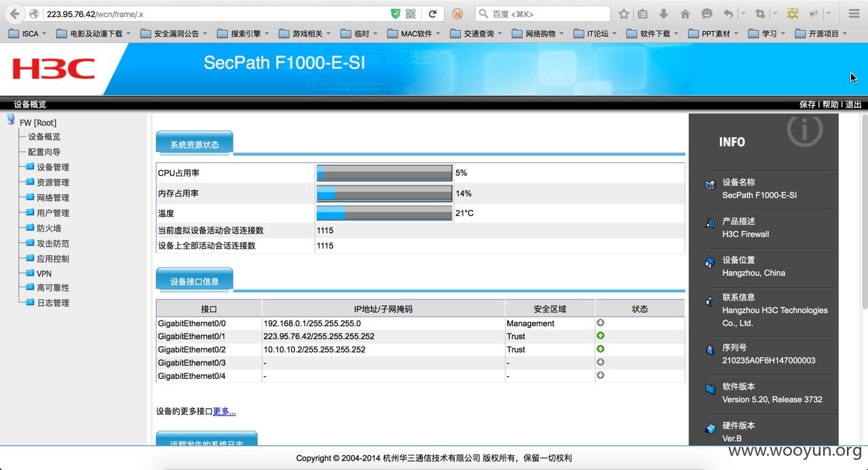Click the 产品描述 icon in INFO panel
This screenshot has width=868, height=470.
pos(710,223)
